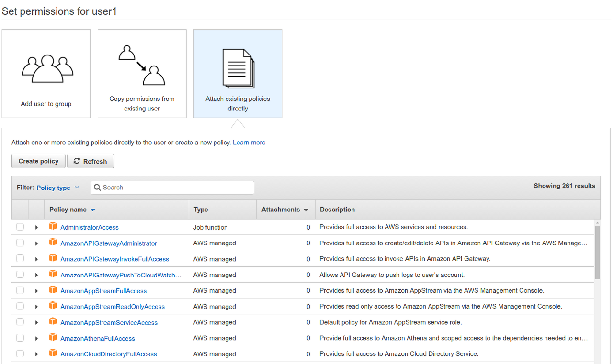Tick the AmazonAppStreamFullAccess checkbox
This screenshot has width=613, height=364.
(x=20, y=290)
